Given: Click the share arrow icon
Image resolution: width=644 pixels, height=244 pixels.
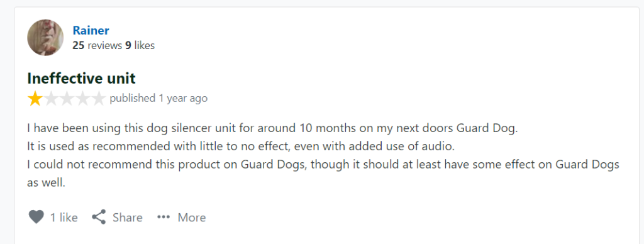Looking at the screenshot, I should click(x=99, y=217).
